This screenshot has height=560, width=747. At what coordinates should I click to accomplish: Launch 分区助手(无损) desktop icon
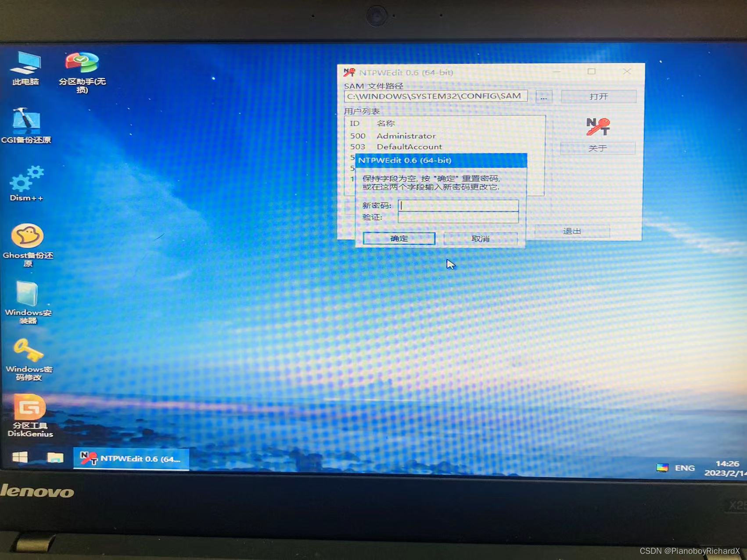pyautogui.click(x=82, y=73)
